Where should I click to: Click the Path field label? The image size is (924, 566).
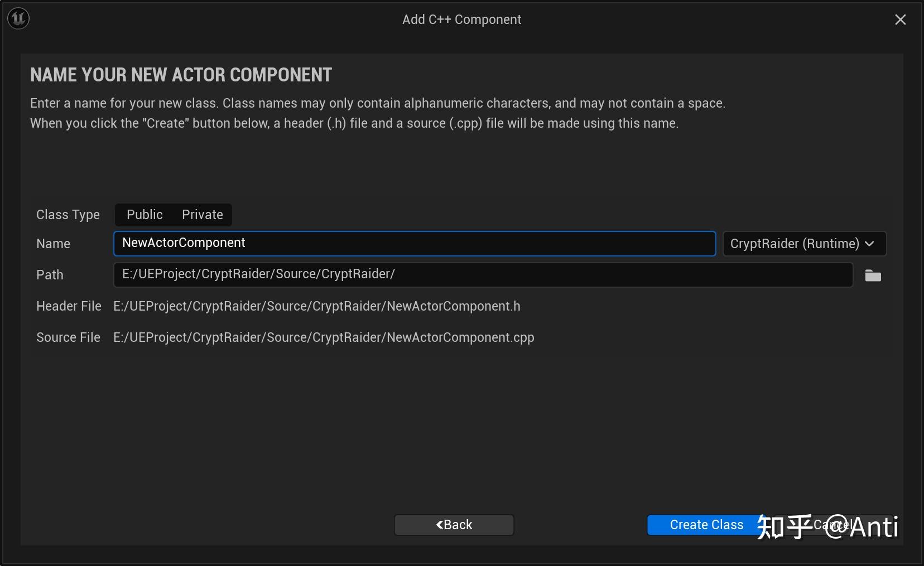(x=50, y=275)
